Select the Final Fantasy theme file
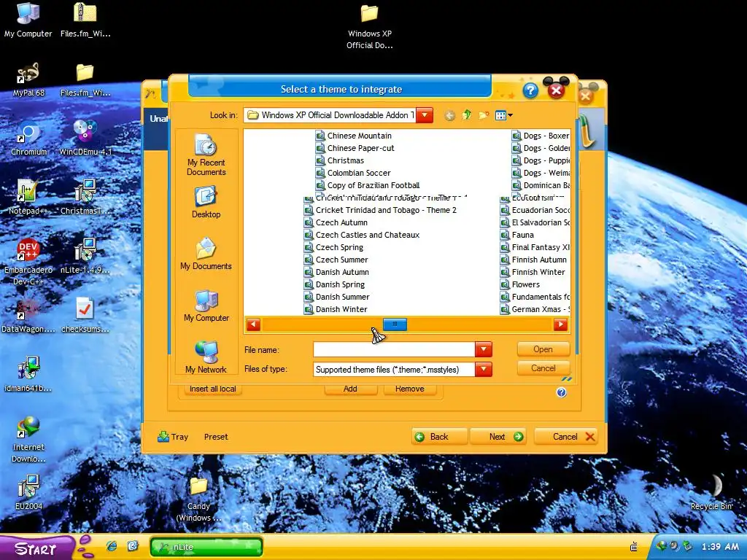The height and width of the screenshot is (560, 747). (x=535, y=247)
